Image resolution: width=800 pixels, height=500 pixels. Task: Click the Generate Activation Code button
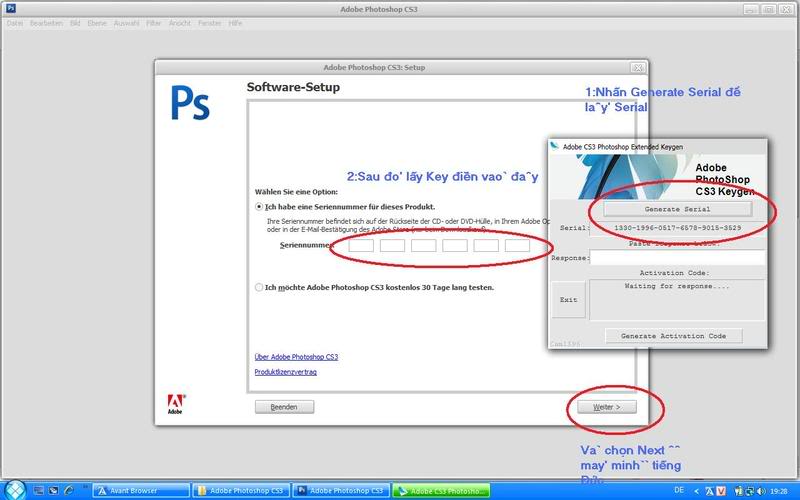[x=673, y=336]
